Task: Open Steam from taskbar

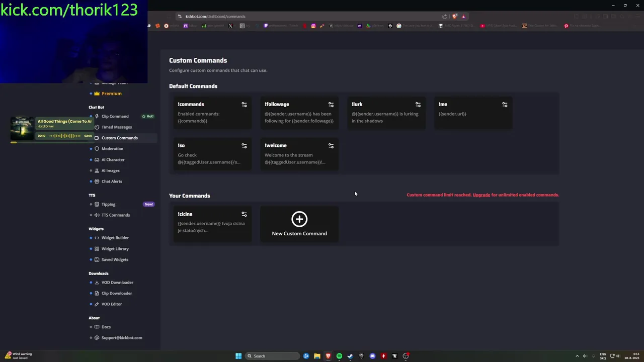Action: pyautogui.click(x=350, y=356)
